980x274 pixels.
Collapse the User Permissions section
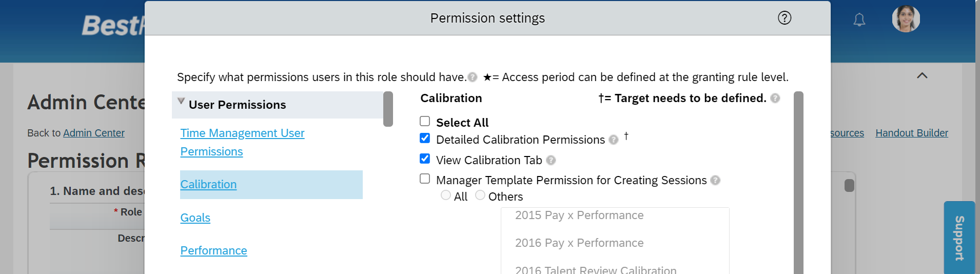click(x=181, y=101)
